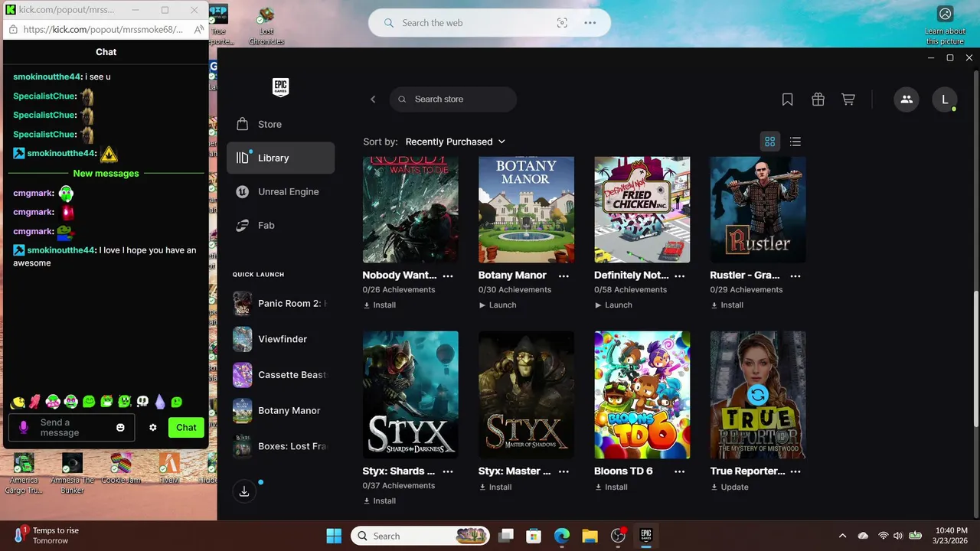Open FiveM desktop icon
This screenshot has height=551, width=980.
pos(169,468)
